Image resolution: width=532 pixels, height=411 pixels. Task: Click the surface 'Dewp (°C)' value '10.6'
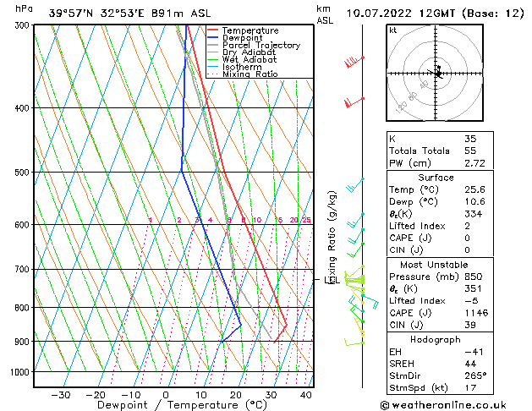474,202
